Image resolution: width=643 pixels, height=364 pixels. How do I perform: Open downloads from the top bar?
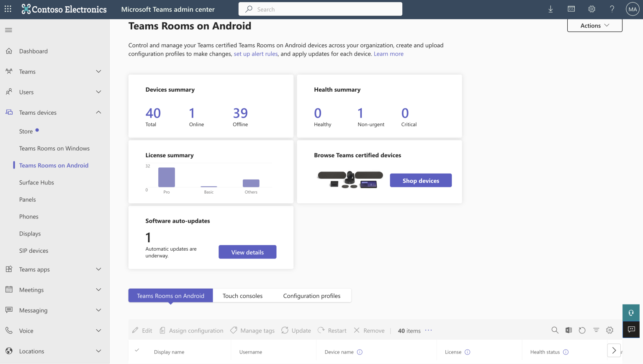[550, 9]
